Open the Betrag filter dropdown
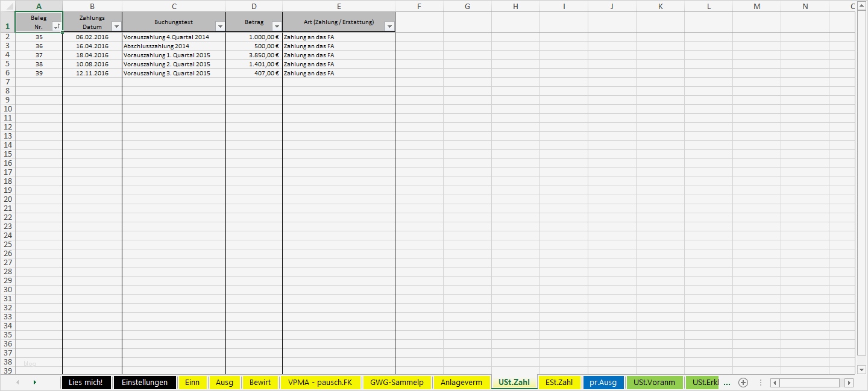The image size is (868, 391). pyautogui.click(x=277, y=27)
